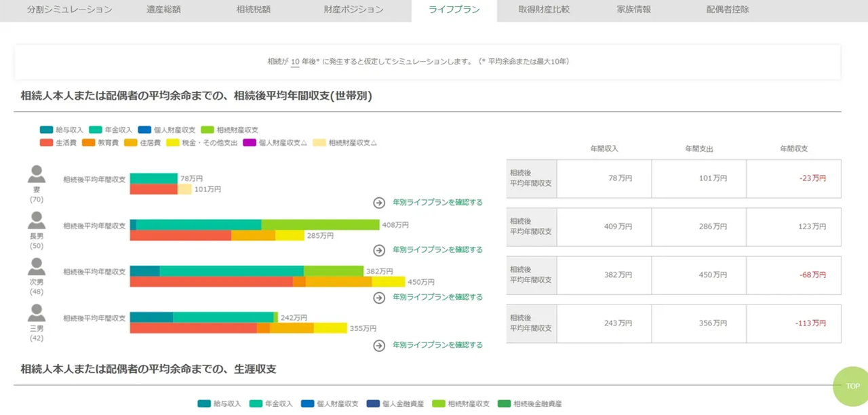The height and width of the screenshot is (415, 868).
Task: View 年別ライフプランを確認する for 三男
Action: click(437, 345)
